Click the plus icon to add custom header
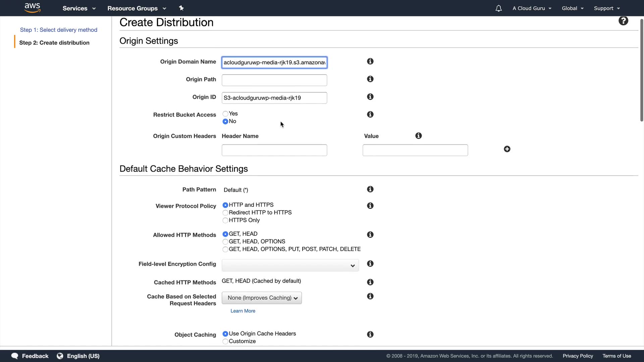Viewport: 644px width, 362px height. [x=507, y=149]
